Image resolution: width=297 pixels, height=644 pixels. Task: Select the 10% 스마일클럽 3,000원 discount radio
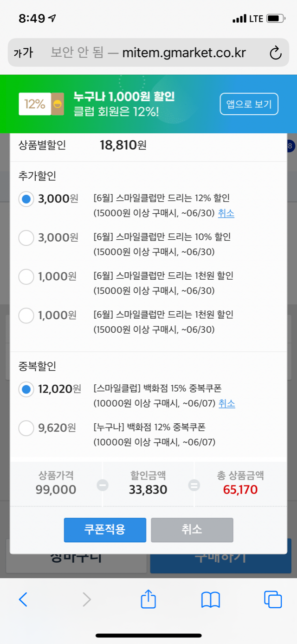26,238
